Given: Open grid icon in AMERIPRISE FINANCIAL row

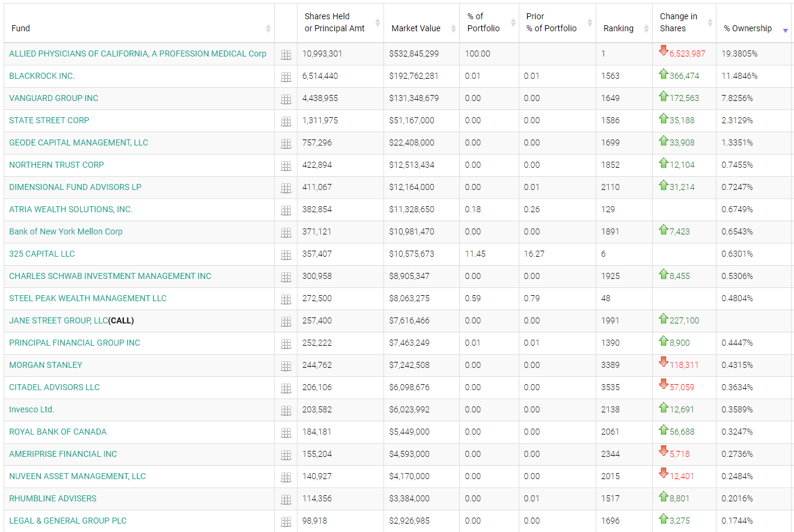Looking at the screenshot, I should (x=286, y=455).
